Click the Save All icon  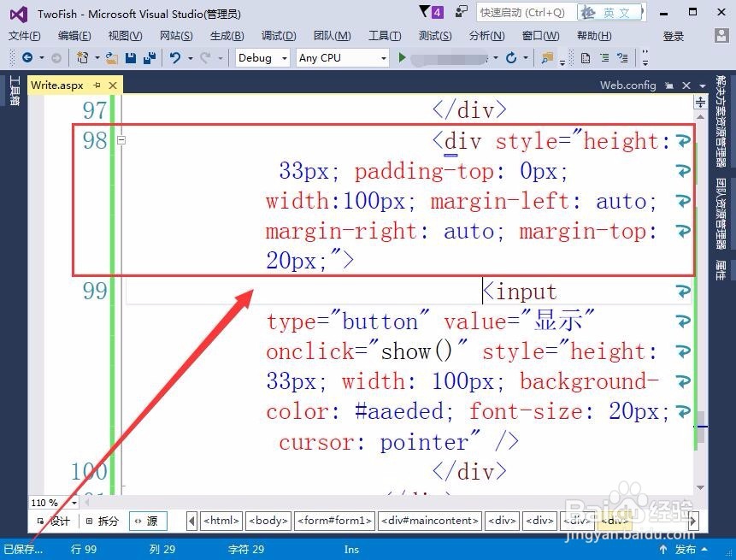pyautogui.click(x=150, y=58)
